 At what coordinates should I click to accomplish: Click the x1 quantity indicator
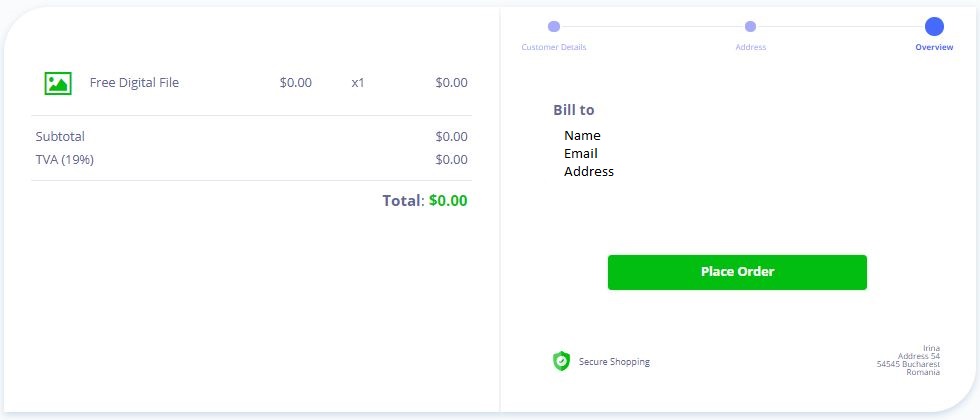[x=358, y=82]
